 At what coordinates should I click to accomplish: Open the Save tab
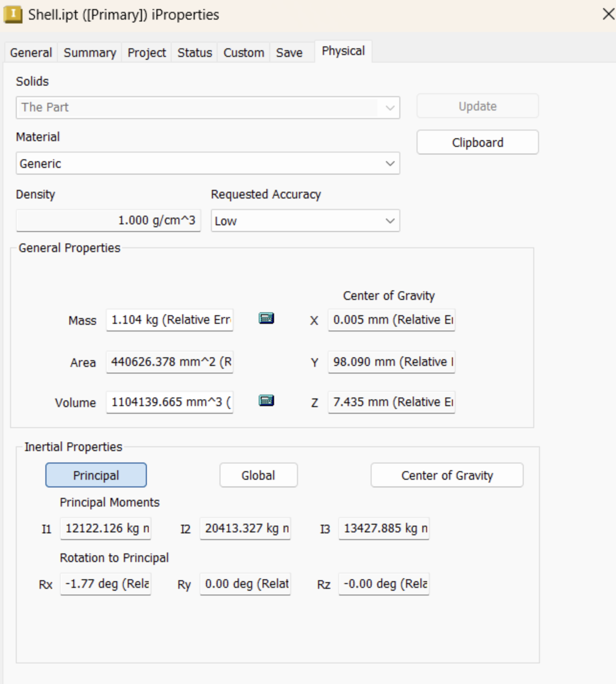pyautogui.click(x=289, y=53)
